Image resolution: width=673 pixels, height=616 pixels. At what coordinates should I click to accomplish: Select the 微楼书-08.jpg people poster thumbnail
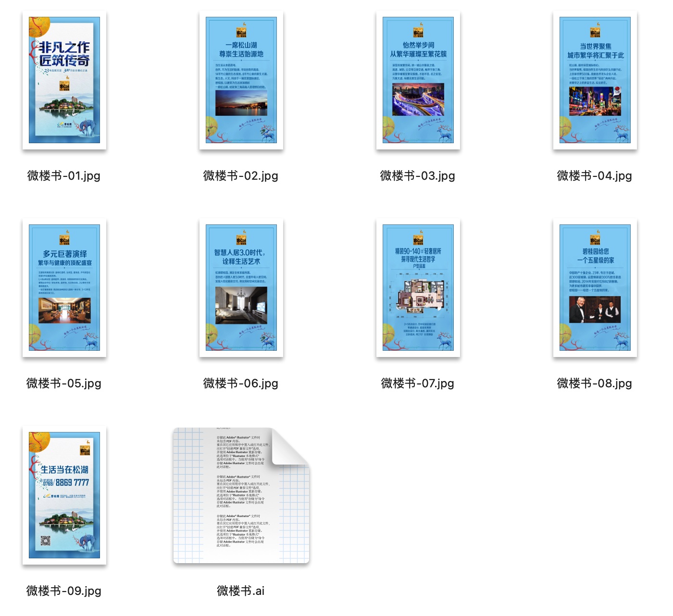(595, 287)
